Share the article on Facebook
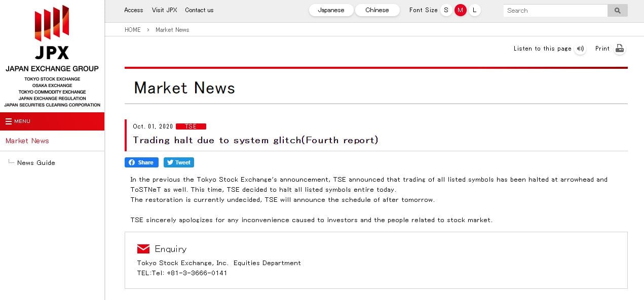The height and width of the screenshot is (300, 644). point(141,162)
